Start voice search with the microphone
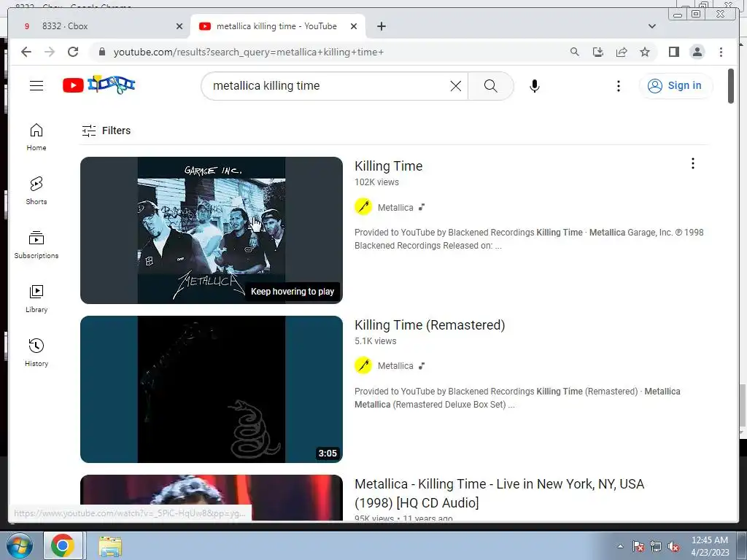This screenshot has height=560, width=747. point(535,86)
